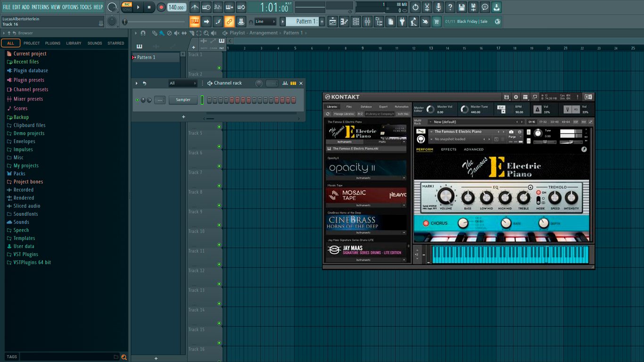The image size is (644, 362).
Task: Click The Famous E Electric Piano.nki file
Action: click(x=366, y=148)
